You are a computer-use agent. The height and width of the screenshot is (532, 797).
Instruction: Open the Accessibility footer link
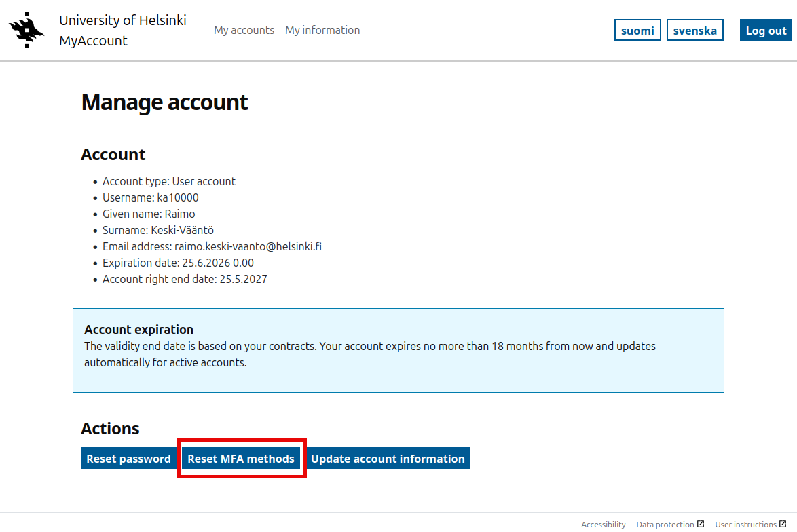(604, 525)
